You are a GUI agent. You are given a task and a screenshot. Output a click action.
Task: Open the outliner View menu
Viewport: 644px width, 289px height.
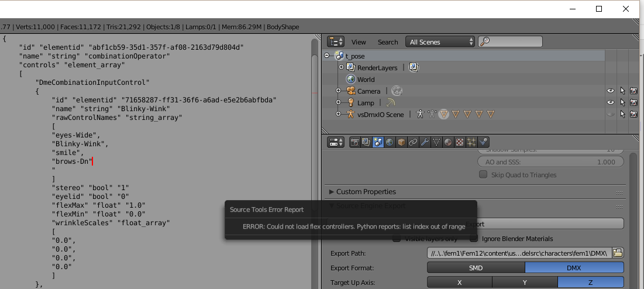click(x=359, y=42)
